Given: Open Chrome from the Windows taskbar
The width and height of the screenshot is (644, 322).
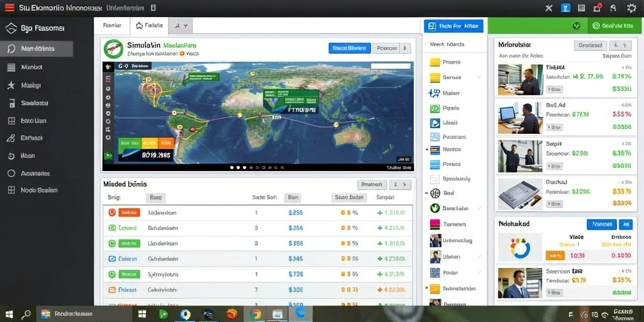Looking at the screenshot, I should pyautogui.click(x=255, y=314).
